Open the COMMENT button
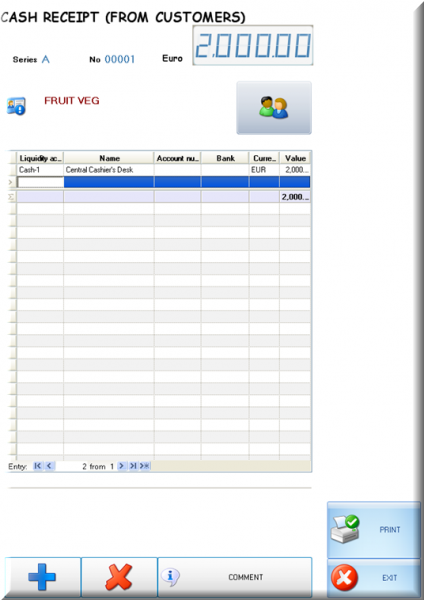The width and height of the screenshot is (424, 600). 235,577
